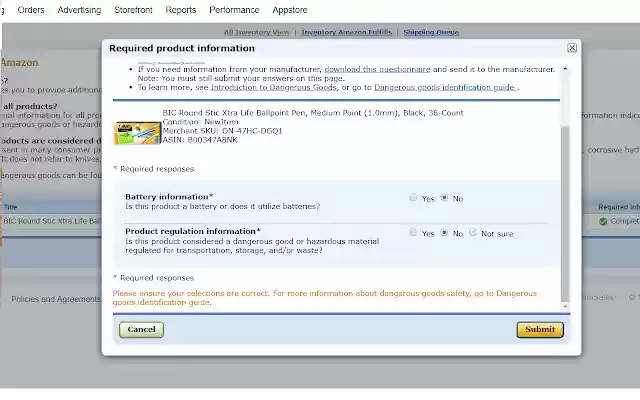The height and width of the screenshot is (400, 640).
Task: Open Dangerous goods identification guide link
Action: [x=444, y=87]
